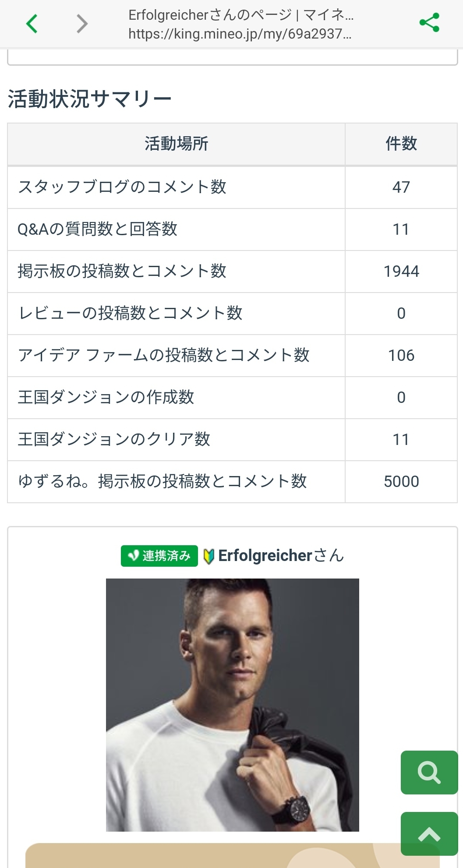Viewport: 463px width, 868px height.
Task: Tap the green back arrow
Action: [32, 24]
